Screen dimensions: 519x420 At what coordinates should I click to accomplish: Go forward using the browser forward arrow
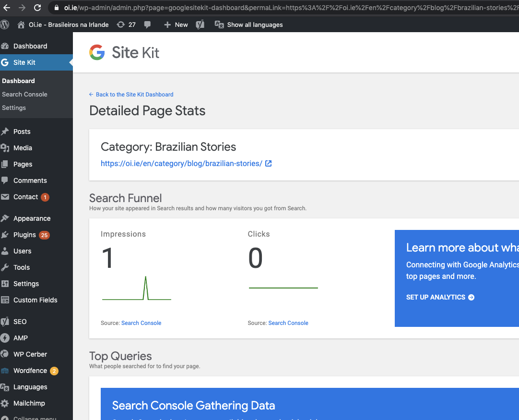(22, 8)
